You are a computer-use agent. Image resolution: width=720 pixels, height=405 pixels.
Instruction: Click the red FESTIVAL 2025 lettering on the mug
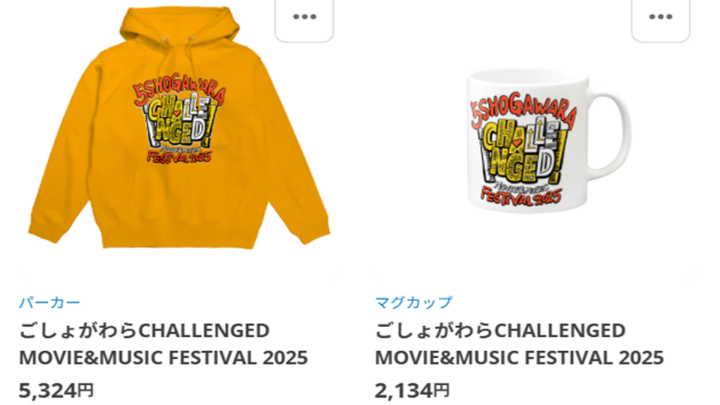pyautogui.click(x=521, y=197)
